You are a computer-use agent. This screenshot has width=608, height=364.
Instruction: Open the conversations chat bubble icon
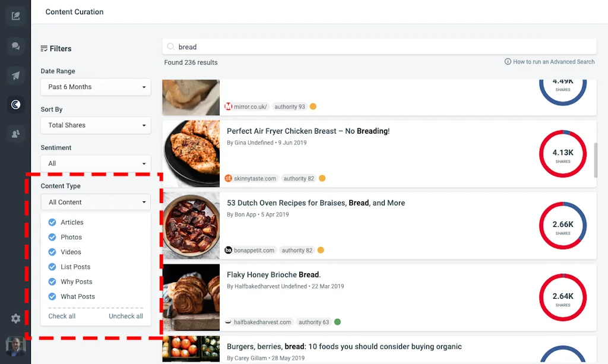[x=15, y=46]
